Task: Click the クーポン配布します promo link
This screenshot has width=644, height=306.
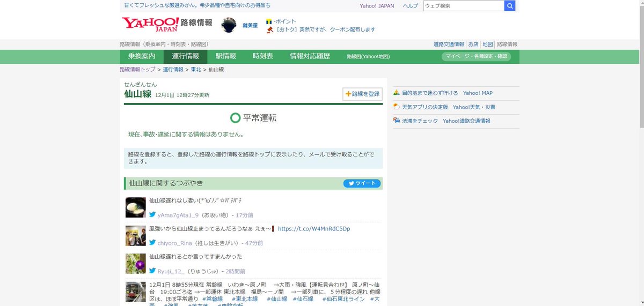Action: [326, 29]
